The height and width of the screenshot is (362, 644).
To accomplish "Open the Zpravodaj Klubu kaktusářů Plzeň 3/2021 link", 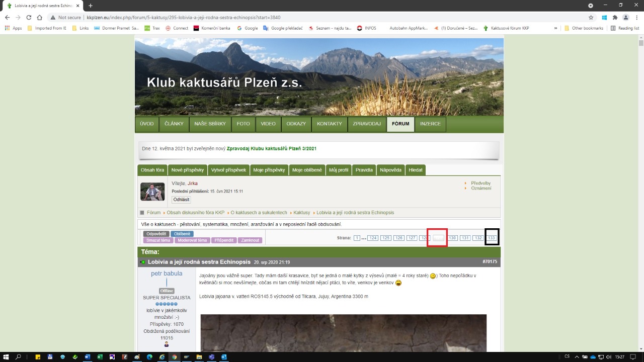I will click(x=272, y=149).
